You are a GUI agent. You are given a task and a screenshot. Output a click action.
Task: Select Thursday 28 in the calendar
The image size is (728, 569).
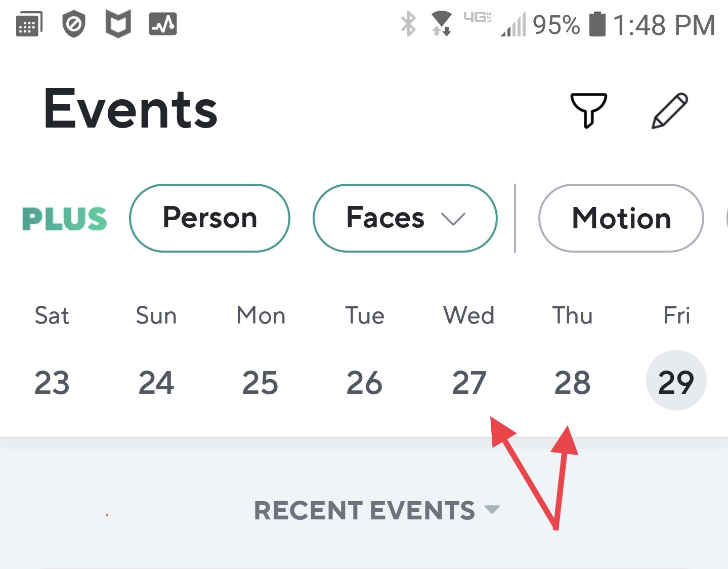572,383
